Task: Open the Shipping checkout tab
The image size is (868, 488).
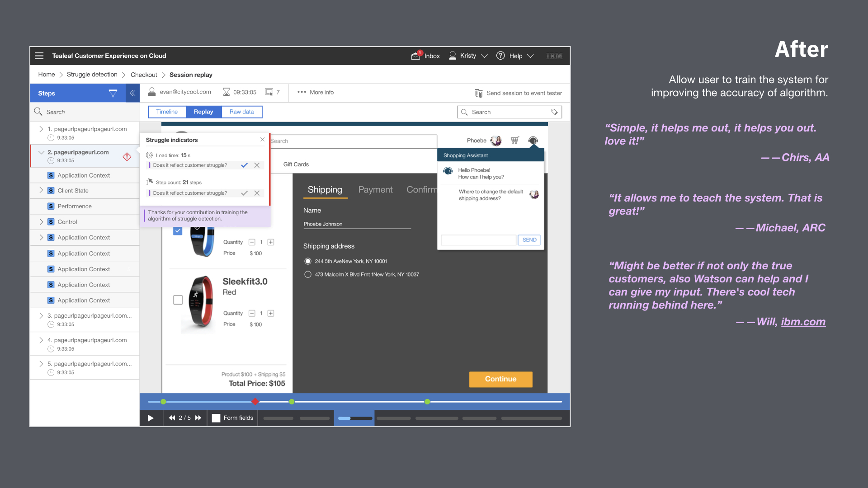Action: [x=325, y=190]
